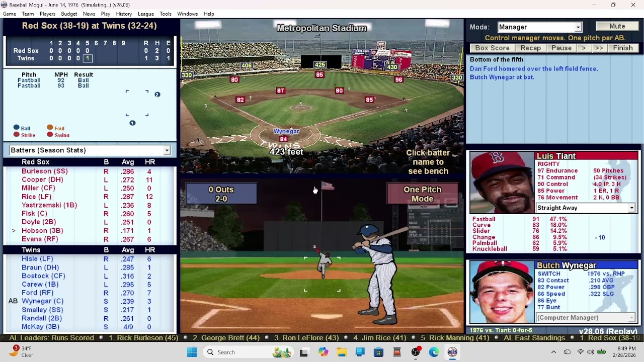The width and height of the screenshot is (644, 362).
Task: Open network settings from the system tray
Action: coord(581,352)
